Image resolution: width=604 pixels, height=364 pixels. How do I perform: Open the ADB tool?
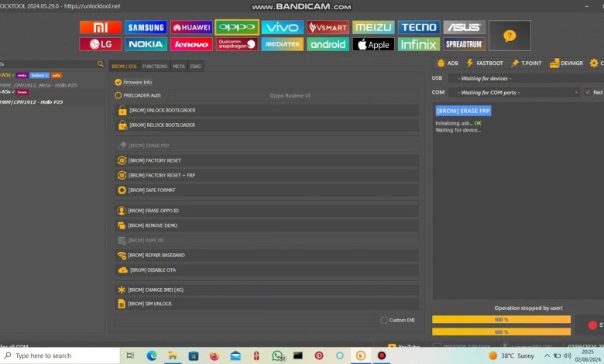pyautogui.click(x=446, y=63)
